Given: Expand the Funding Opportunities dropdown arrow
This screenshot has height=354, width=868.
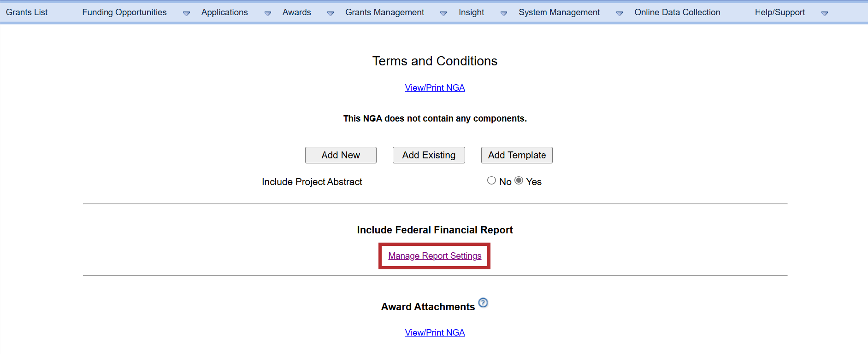Looking at the screenshot, I should tap(186, 13).
